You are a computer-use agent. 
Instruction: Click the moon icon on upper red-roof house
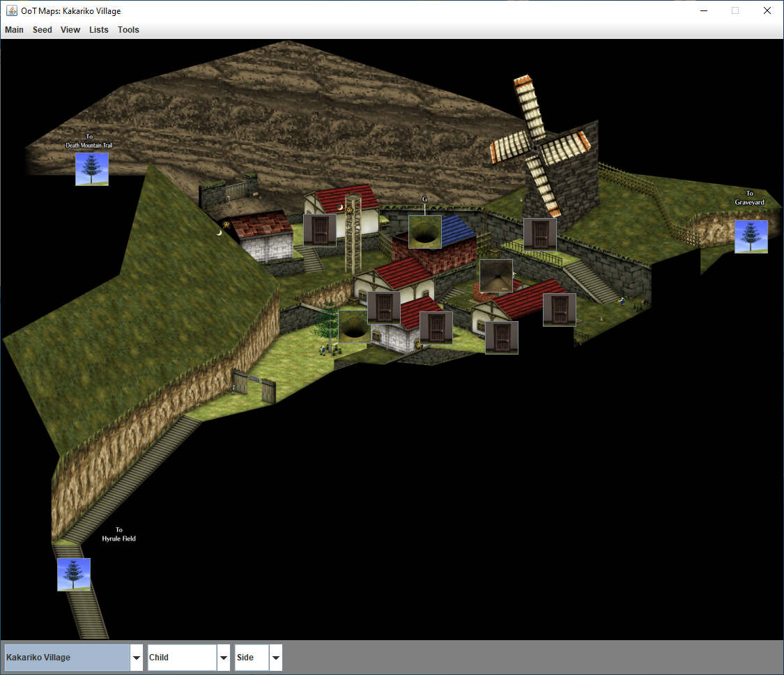coord(341,207)
